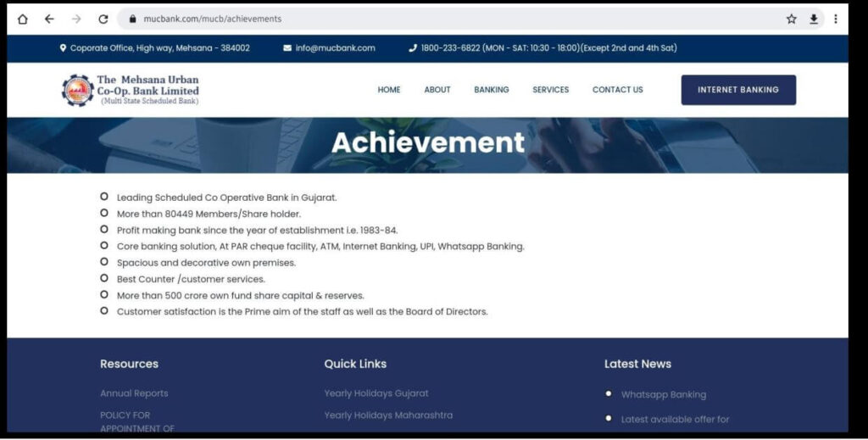Click the Spacious and decorative own premises line
The width and height of the screenshot is (868, 440).
(206, 263)
